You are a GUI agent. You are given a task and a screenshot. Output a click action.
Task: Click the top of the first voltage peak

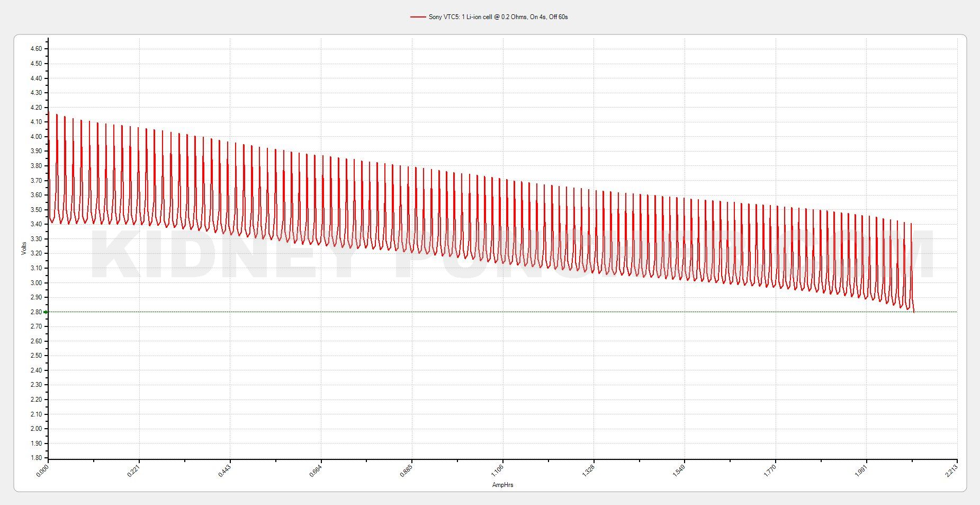point(57,114)
